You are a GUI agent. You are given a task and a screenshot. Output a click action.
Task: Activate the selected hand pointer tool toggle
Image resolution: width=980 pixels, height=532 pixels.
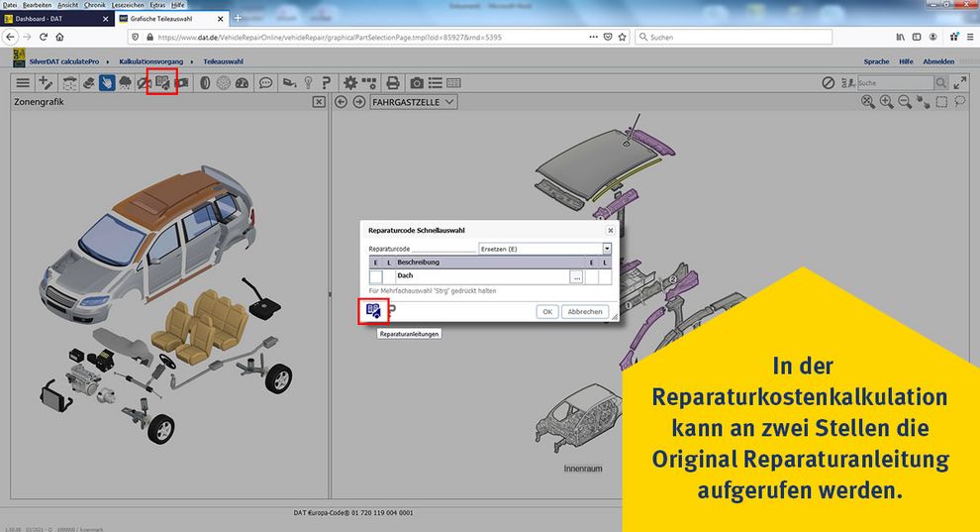point(106,83)
